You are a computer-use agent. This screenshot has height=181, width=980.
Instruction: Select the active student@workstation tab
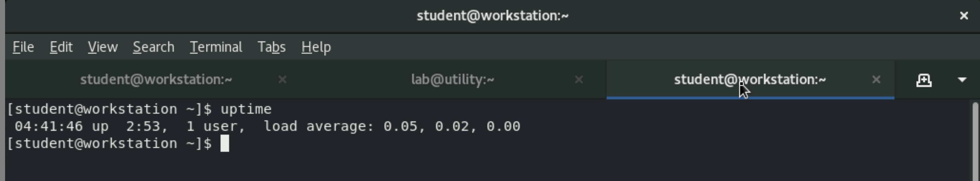point(749,79)
